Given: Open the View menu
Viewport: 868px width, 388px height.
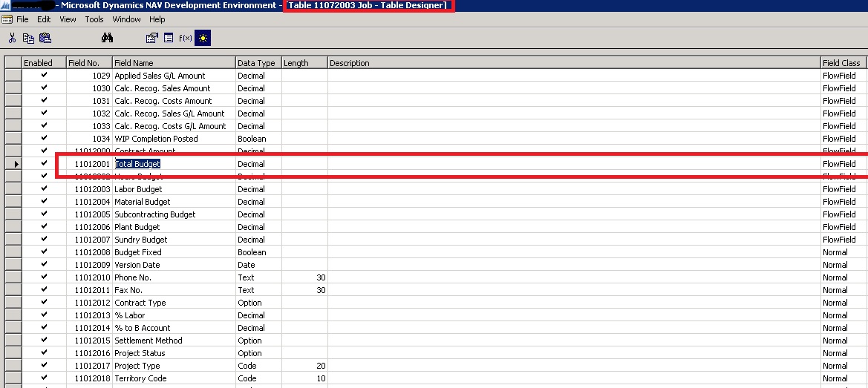Looking at the screenshot, I should tap(68, 19).
